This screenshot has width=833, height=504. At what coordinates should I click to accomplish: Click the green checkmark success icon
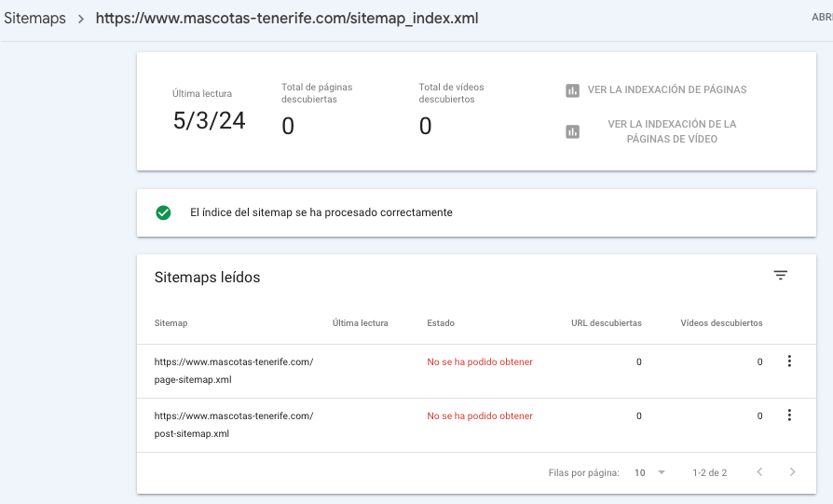pyautogui.click(x=163, y=212)
